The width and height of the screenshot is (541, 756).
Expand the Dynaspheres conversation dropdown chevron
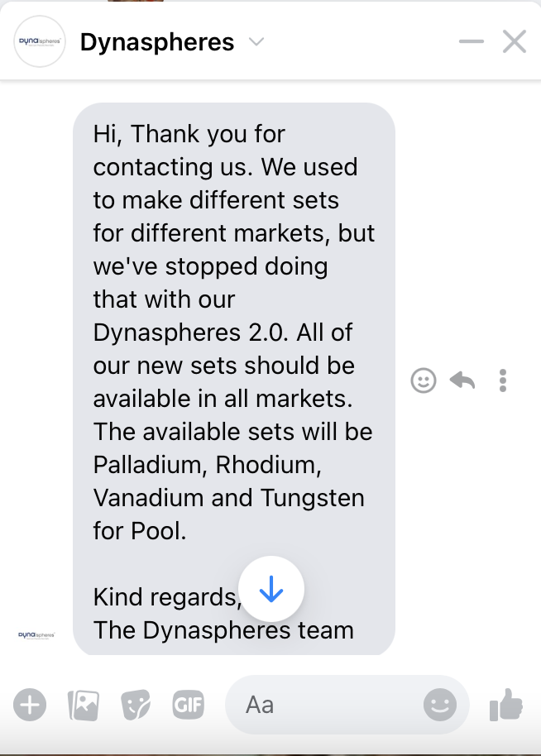pos(256,41)
